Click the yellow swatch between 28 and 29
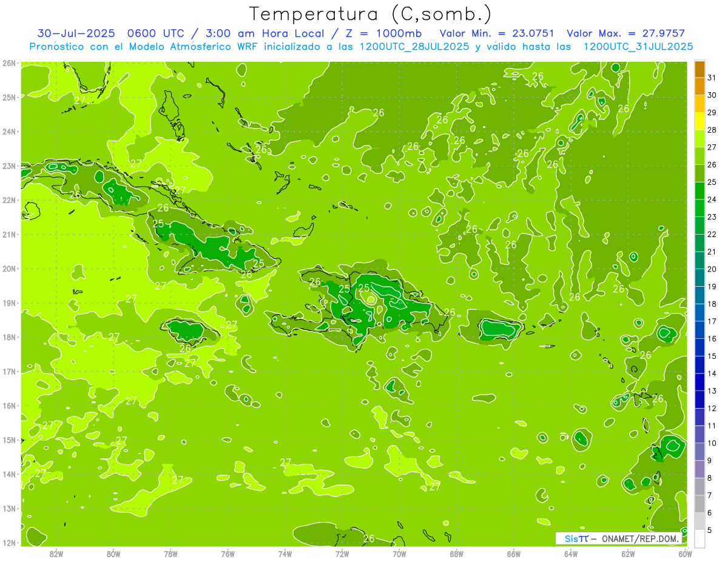 point(699,121)
